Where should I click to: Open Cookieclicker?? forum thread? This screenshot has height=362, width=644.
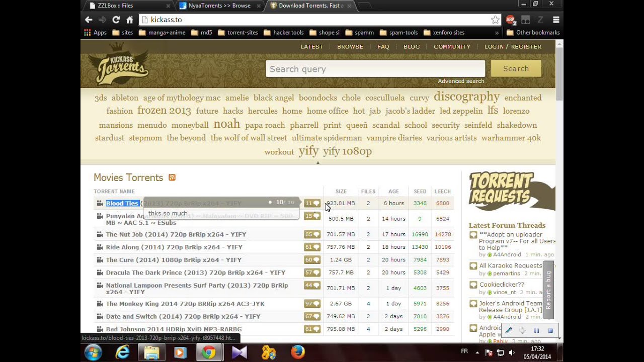point(502,285)
